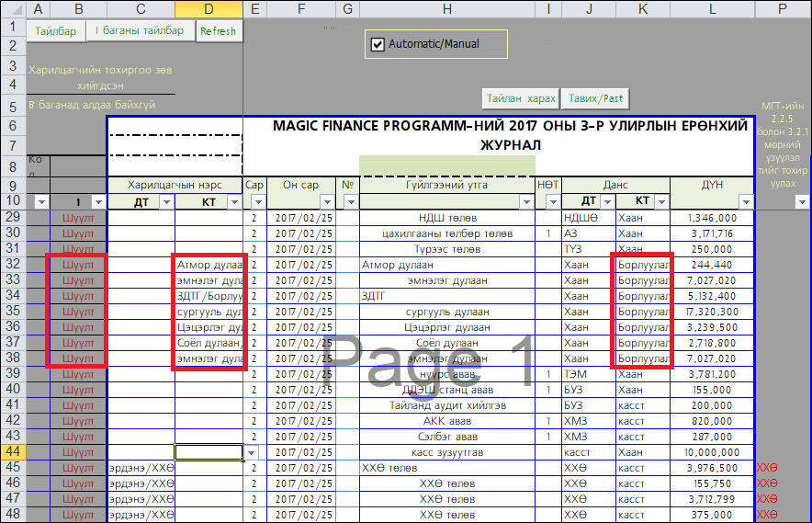This screenshot has height=523, width=812.
Task: Select column H header
Action: [446, 9]
